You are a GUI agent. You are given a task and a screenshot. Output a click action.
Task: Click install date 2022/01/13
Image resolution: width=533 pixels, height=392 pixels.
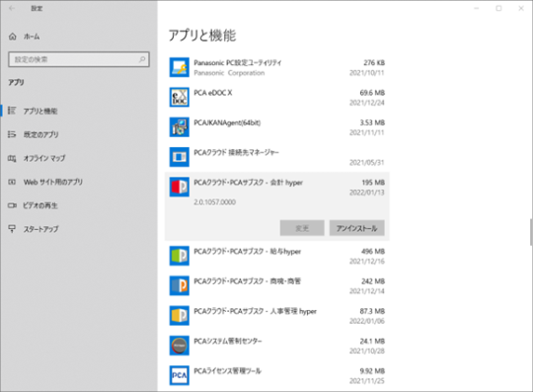coord(367,193)
